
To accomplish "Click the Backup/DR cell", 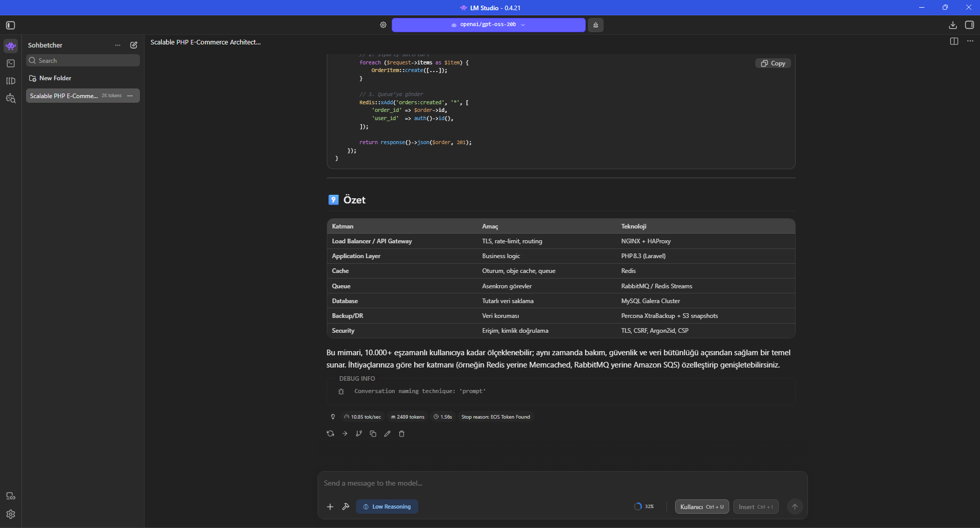I will coord(347,316).
